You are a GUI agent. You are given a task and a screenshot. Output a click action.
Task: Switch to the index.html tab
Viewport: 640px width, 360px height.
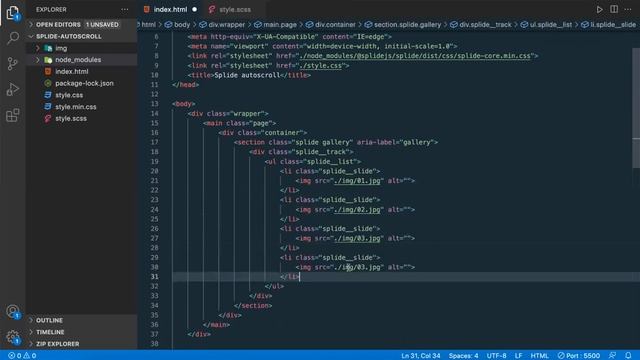(x=170, y=9)
